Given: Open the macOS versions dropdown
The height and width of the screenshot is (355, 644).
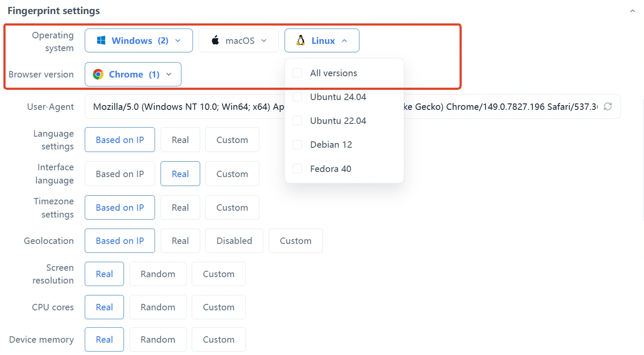Looking at the screenshot, I should click(239, 40).
